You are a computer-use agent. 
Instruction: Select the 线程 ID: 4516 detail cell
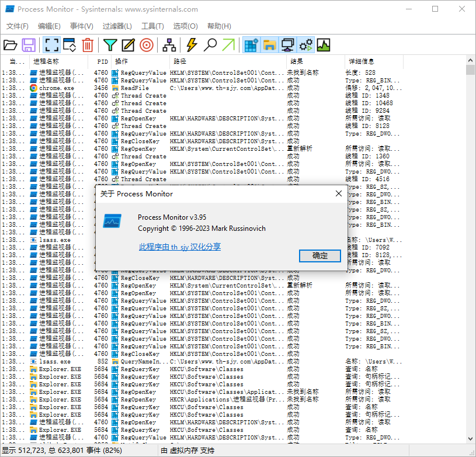(x=367, y=179)
